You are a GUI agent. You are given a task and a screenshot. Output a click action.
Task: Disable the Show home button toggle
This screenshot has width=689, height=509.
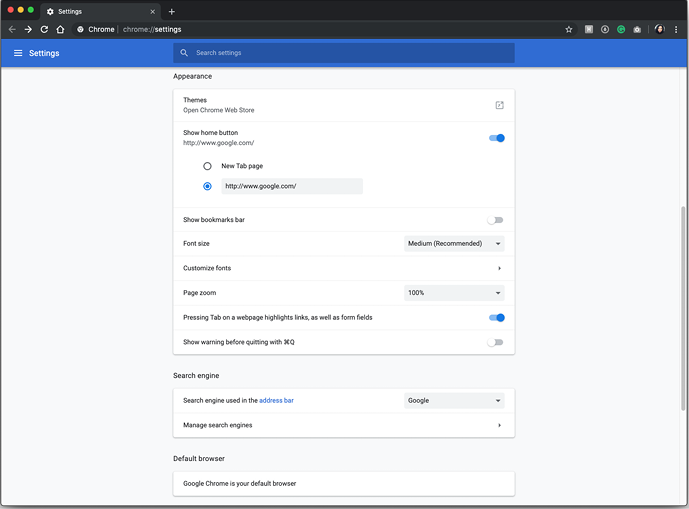[x=496, y=138]
